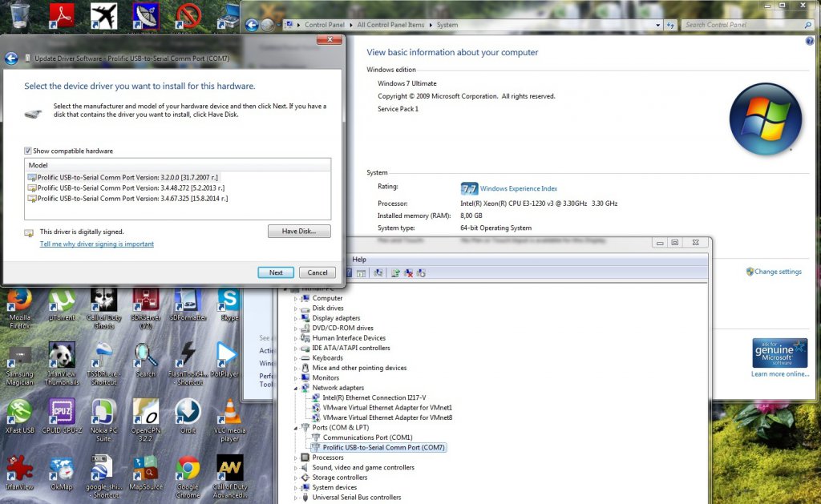Uncheck Show compatible hardware checkbox
Viewport: 821px width, 504px height.
click(29, 151)
